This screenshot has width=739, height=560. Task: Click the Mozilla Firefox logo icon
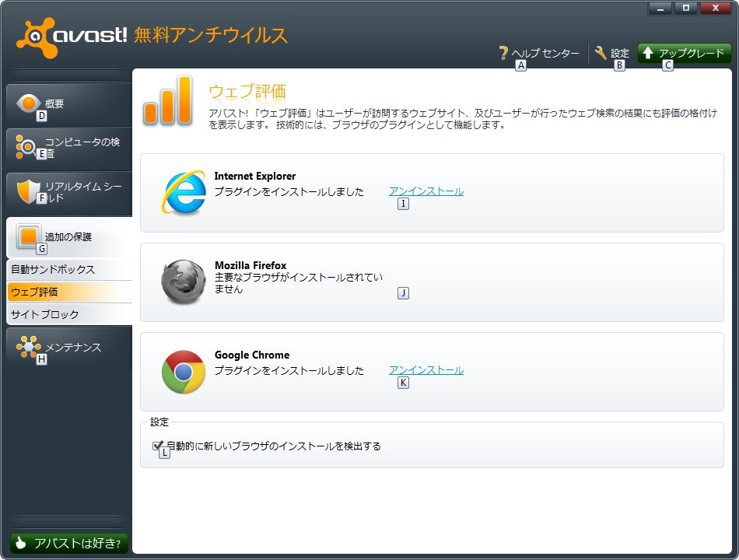tap(184, 282)
